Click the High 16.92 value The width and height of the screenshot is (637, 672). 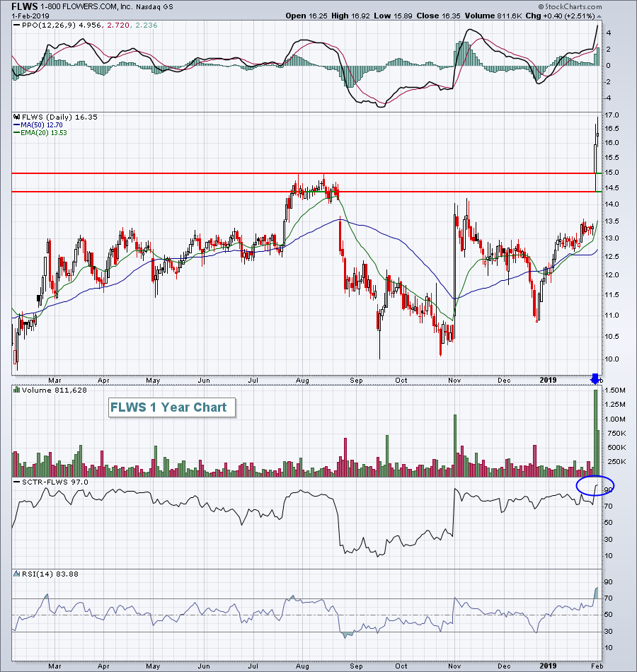(x=351, y=16)
